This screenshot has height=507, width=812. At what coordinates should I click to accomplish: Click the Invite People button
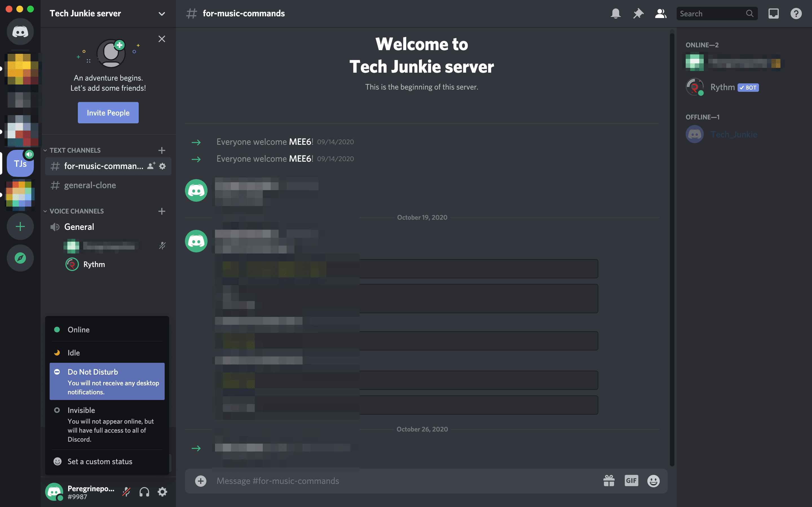click(x=108, y=113)
